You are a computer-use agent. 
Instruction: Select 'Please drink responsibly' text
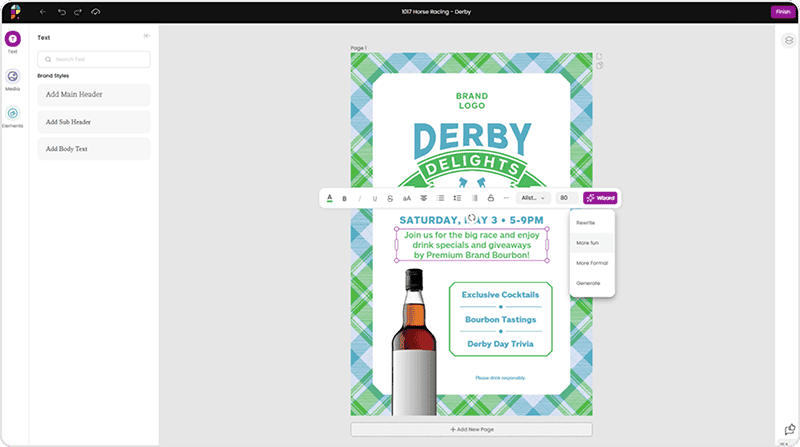(500, 378)
